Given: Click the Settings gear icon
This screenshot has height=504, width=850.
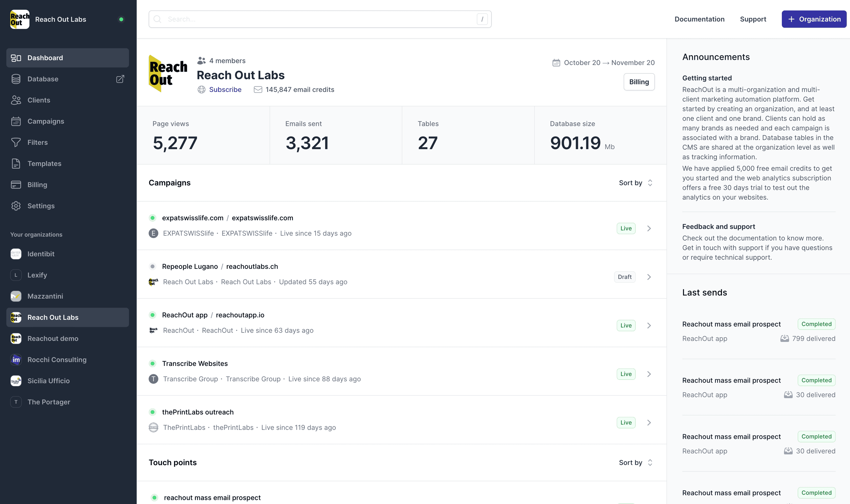Looking at the screenshot, I should tap(16, 206).
